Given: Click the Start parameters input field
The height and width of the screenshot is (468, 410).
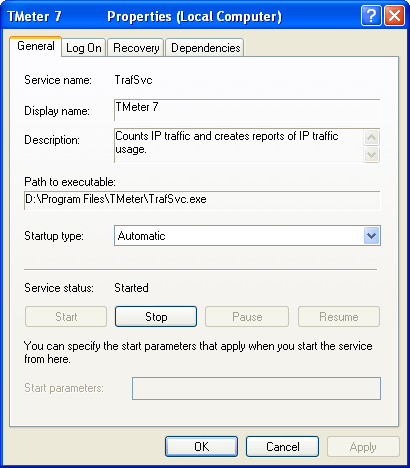Looking at the screenshot, I should (256, 388).
